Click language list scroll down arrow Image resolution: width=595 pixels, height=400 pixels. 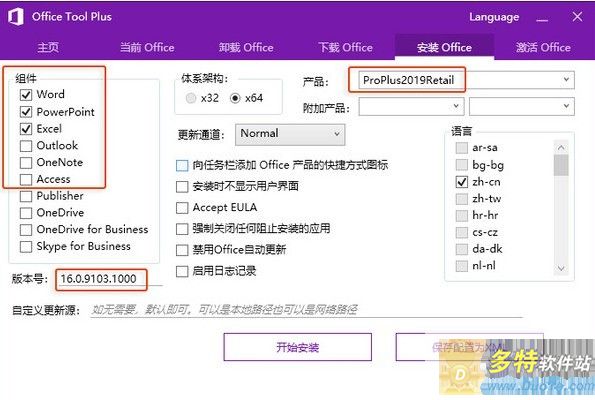(561, 268)
